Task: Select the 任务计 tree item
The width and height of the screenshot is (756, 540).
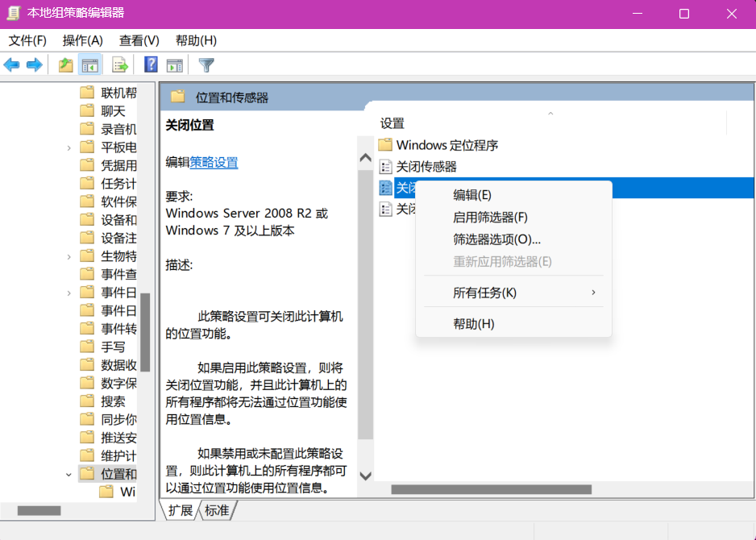Action: (x=118, y=184)
